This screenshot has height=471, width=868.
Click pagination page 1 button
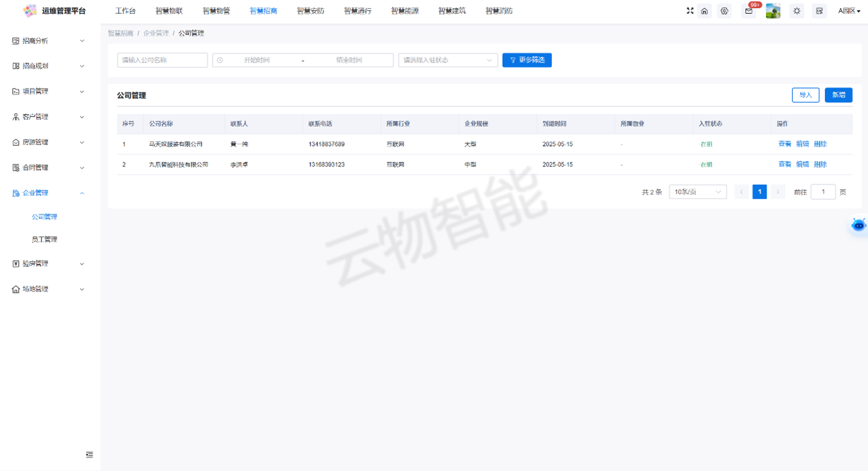coord(759,192)
